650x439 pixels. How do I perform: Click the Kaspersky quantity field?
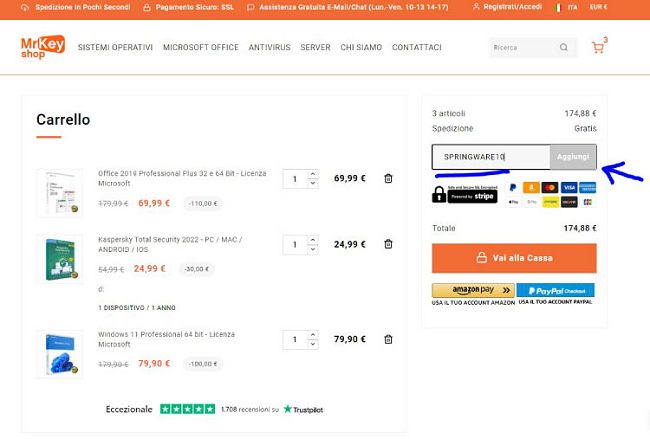click(x=295, y=245)
